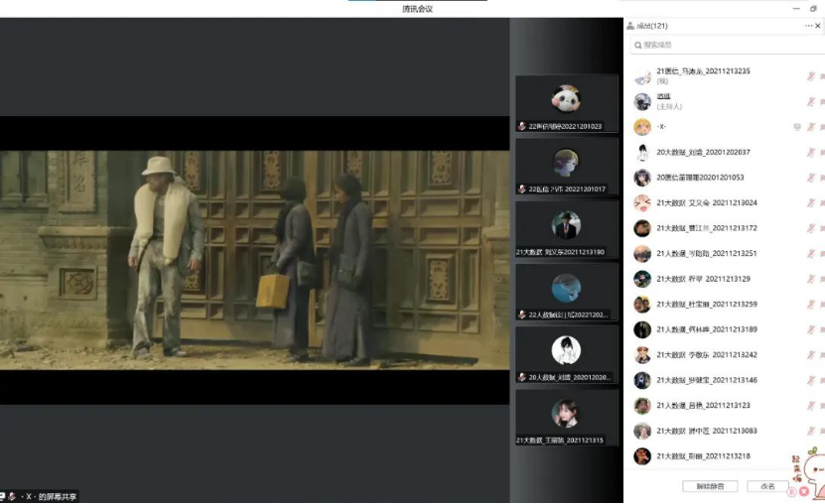Select member name ending 20211213218
This screenshot has height=504, width=825.
click(703, 456)
